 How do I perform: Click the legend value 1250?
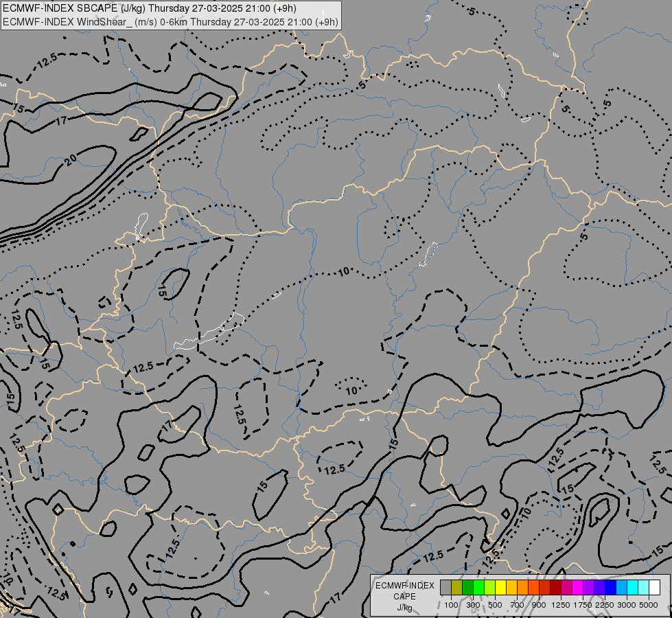point(561,605)
